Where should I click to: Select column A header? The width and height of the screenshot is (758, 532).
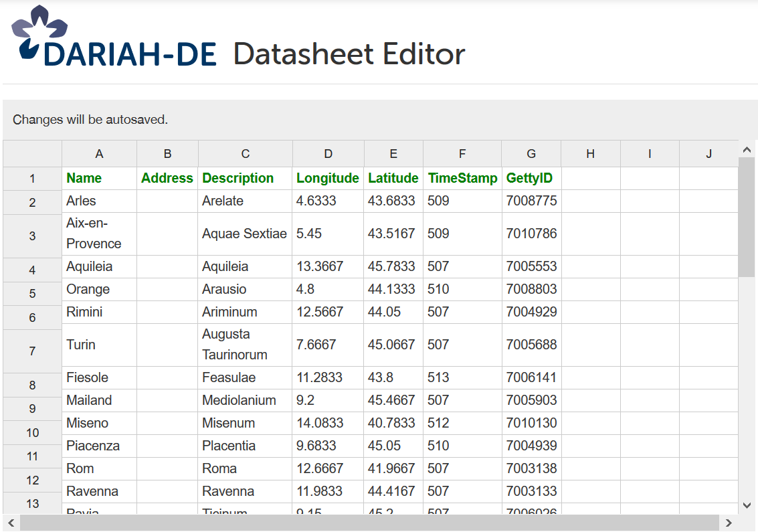click(x=99, y=154)
